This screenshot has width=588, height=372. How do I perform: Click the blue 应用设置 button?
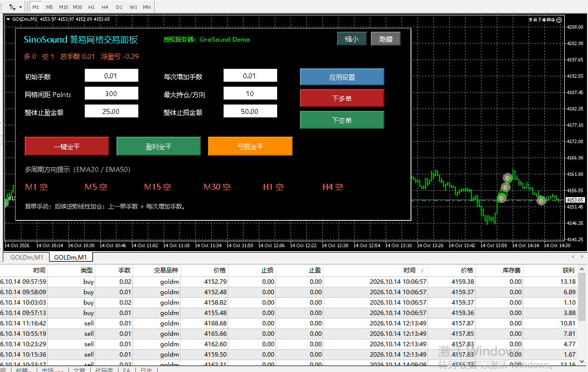[342, 77]
